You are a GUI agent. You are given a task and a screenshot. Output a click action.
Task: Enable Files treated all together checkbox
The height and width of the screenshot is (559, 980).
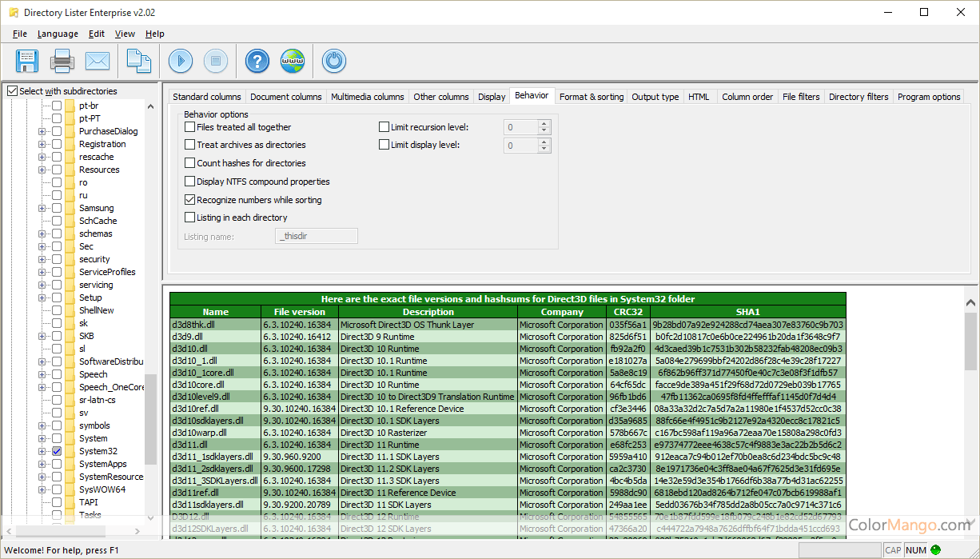pos(190,127)
